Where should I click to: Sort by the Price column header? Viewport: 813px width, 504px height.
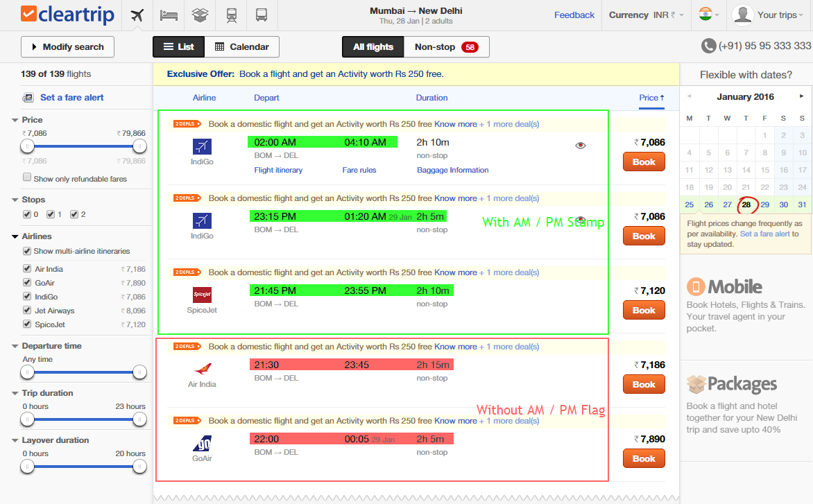point(651,97)
